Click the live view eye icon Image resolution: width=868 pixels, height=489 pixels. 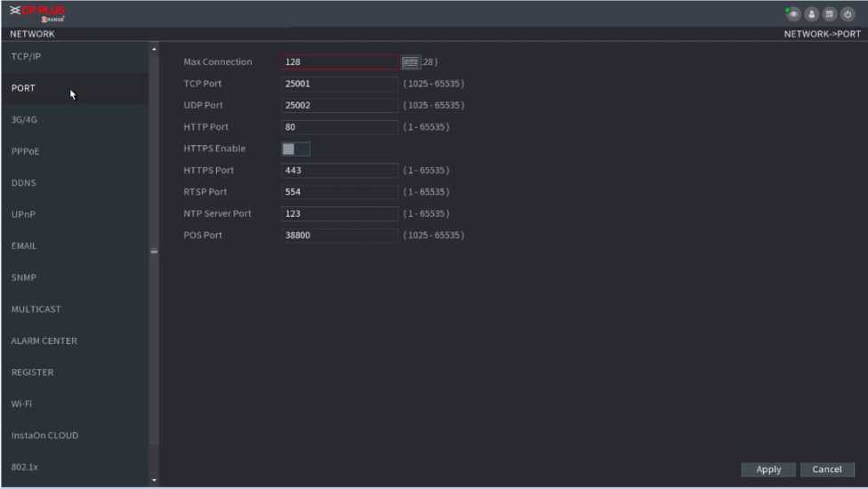point(792,14)
